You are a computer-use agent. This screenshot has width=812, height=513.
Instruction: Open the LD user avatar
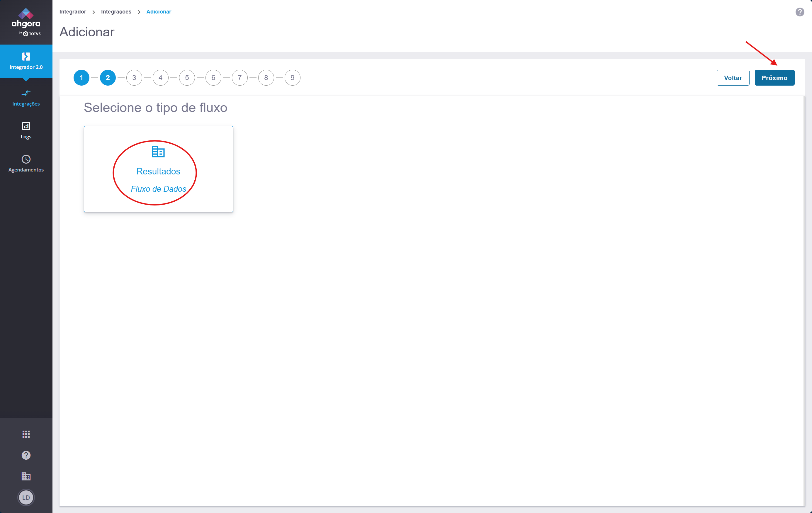tap(26, 497)
